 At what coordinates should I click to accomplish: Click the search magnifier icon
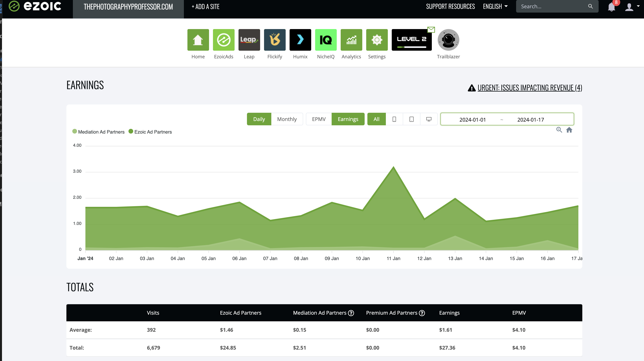click(590, 6)
